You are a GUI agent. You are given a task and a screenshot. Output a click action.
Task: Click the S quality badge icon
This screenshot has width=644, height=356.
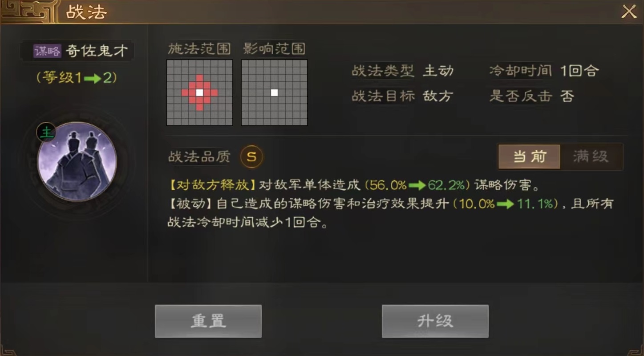tap(251, 157)
